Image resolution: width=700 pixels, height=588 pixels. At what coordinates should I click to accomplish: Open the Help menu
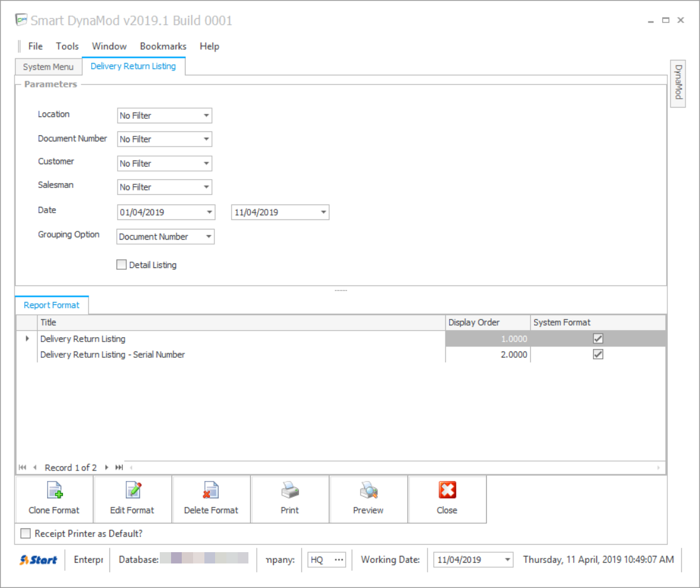[209, 47]
